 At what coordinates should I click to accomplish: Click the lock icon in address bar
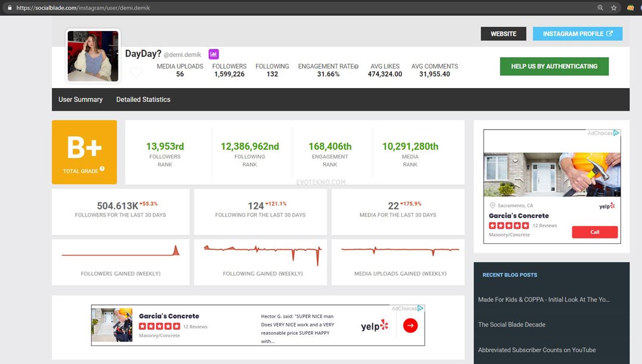10,8
